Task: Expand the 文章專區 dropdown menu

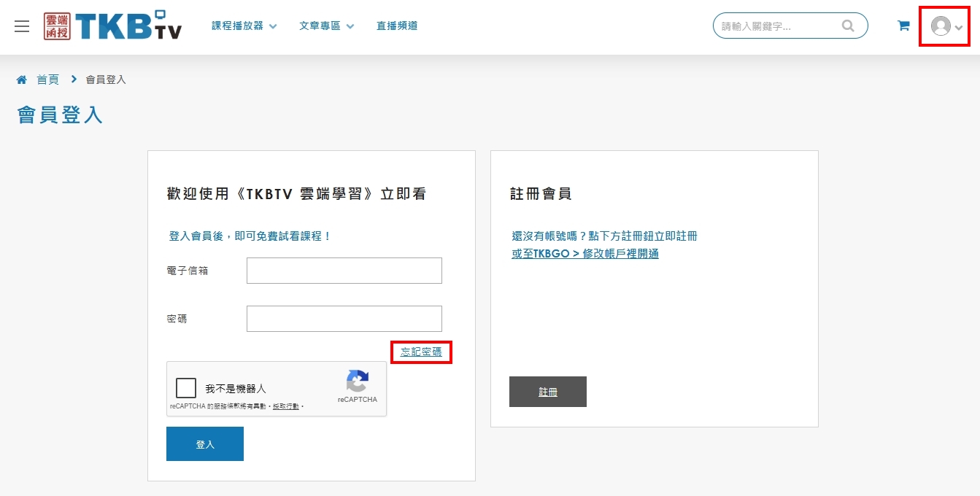Action: point(326,26)
